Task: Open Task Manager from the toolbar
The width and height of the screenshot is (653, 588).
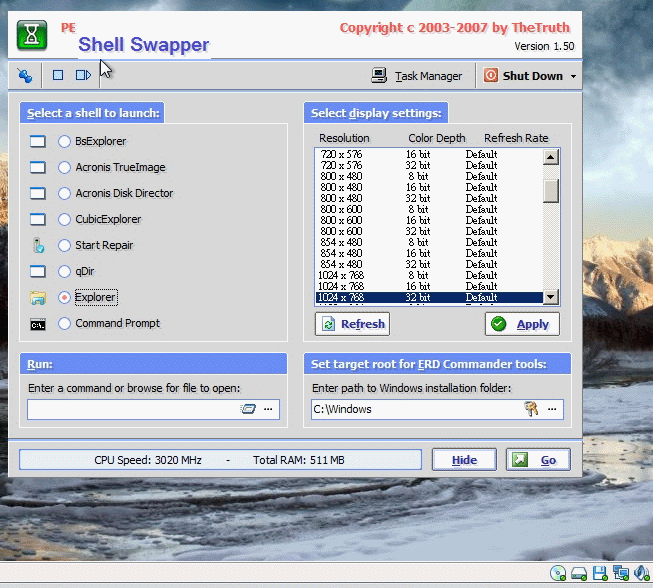Action: [417, 76]
